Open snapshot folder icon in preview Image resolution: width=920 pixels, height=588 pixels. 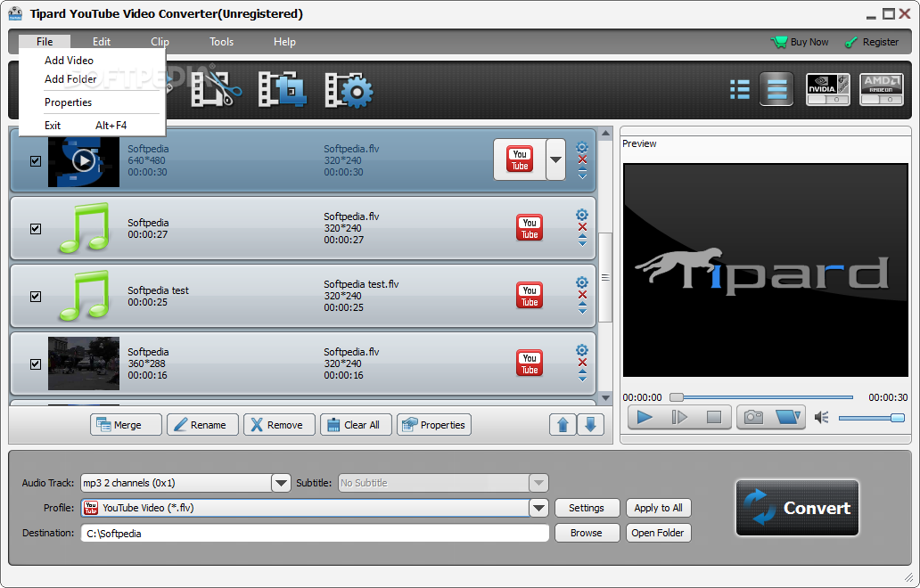[787, 417]
